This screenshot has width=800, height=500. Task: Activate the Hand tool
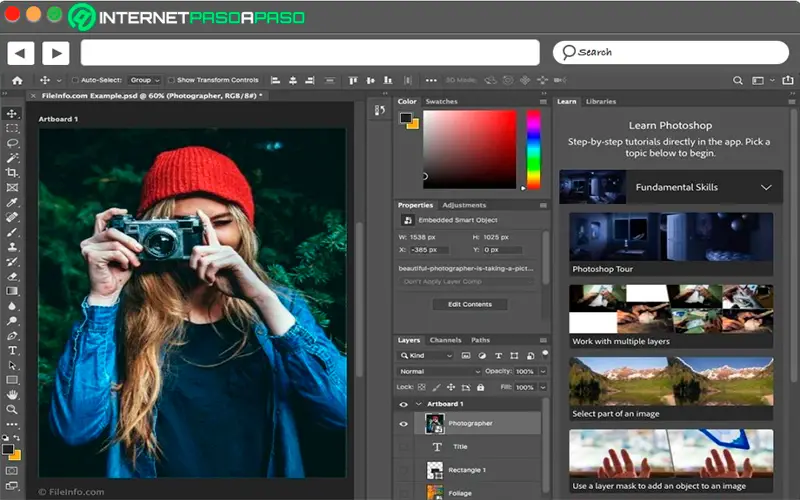(13, 394)
